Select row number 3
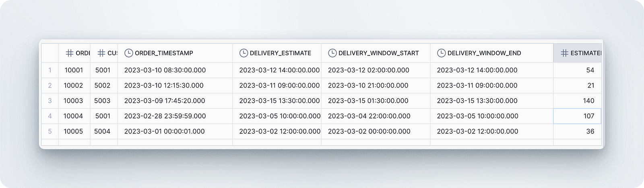Image resolution: width=644 pixels, height=188 pixels. pyautogui.click(x=50, y=100)
